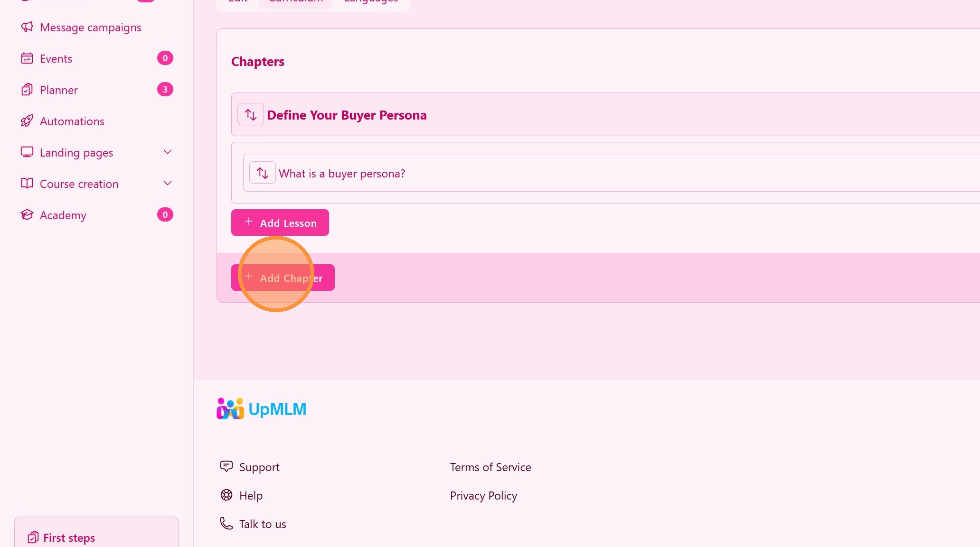Click reorder arrows beside Define Your Buyer Persona
The image size is (980, 547).
[x=251, y=114]
